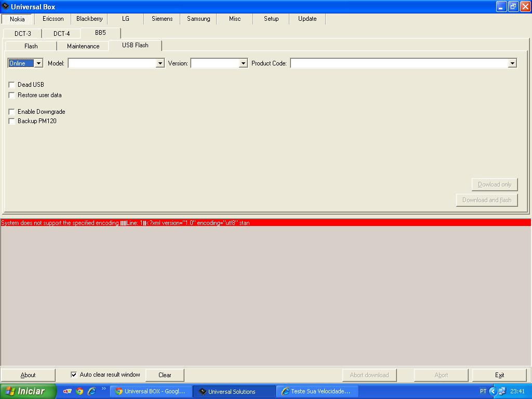
Task: Click the network tray icon
Action: [502, 391]
